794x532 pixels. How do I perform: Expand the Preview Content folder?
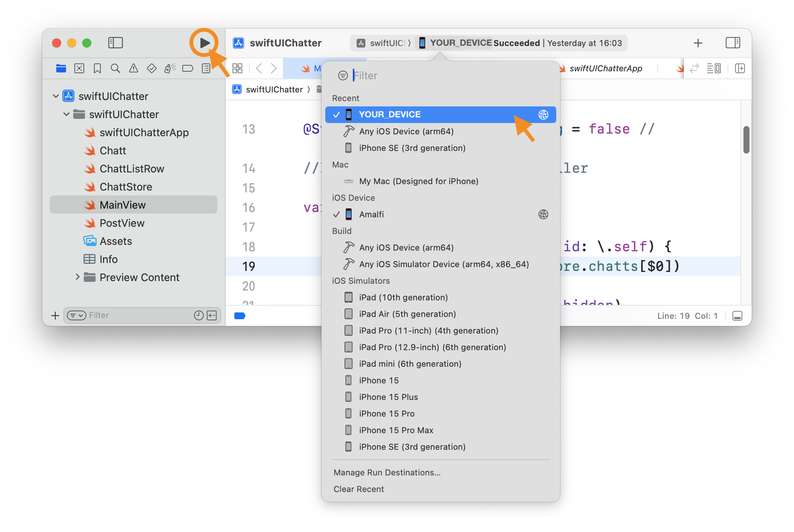77,277
